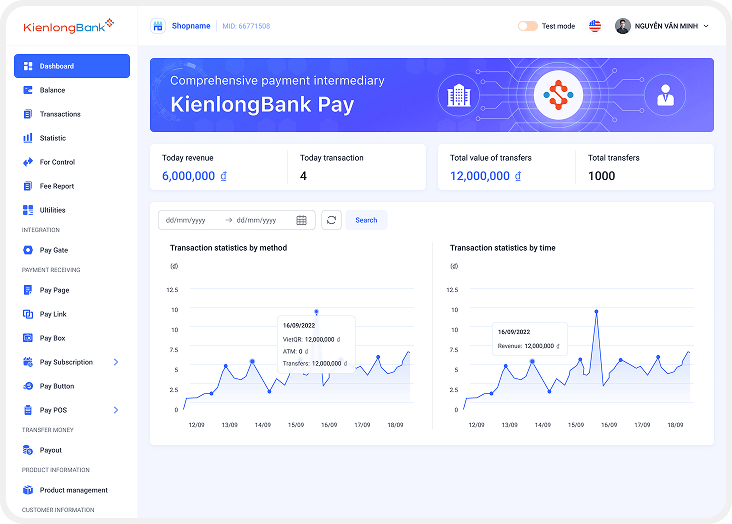Click the KienlongBank Pay banner title
Viewport: 732px width, 524px height.
[262, 104]
